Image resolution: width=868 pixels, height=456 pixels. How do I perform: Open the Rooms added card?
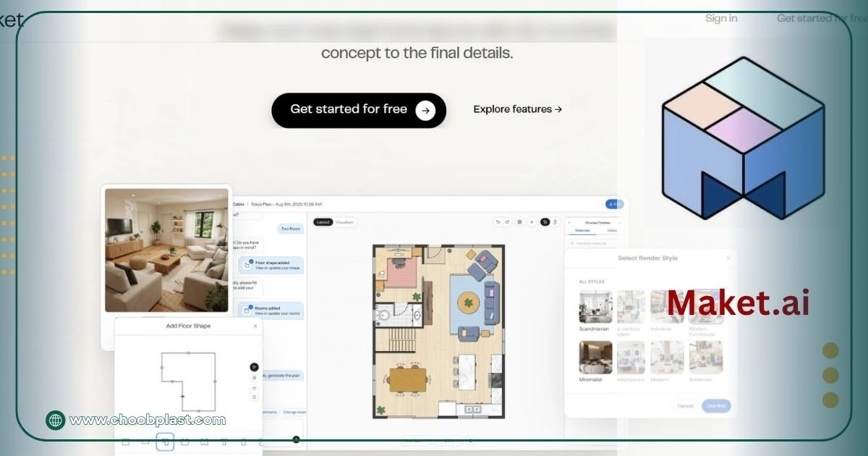pyautogui.click(x=271, y=311)
